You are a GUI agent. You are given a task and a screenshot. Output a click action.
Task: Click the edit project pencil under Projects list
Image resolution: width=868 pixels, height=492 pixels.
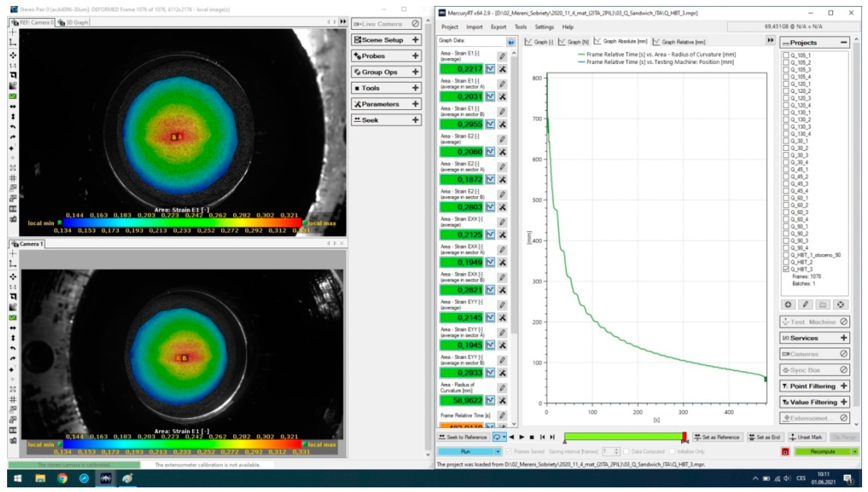coord(805,305)
